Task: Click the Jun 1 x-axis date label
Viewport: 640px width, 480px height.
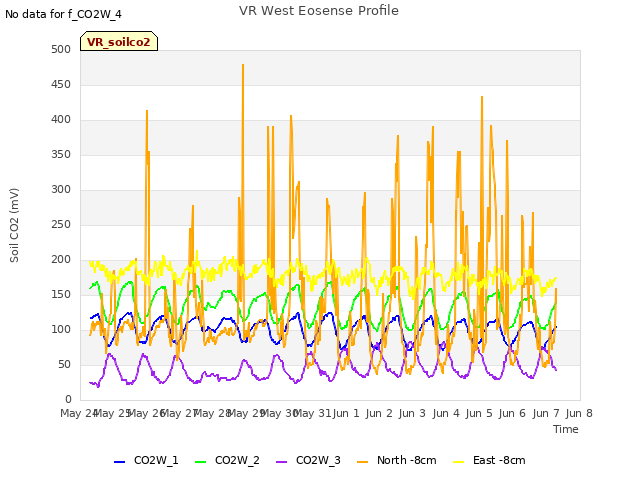Action: pyautogui.click(x=346, y=413)
